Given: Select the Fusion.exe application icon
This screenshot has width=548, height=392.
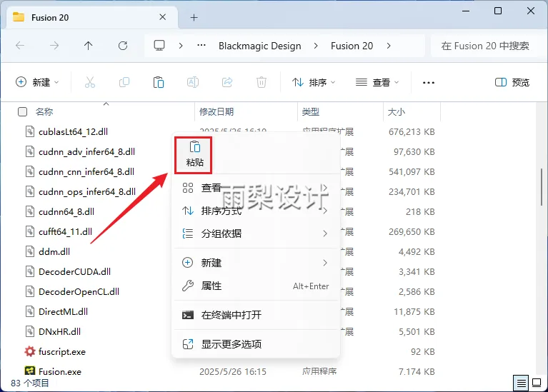Looking at the screenshot, I should pyautogui.click(x=30, y=371).
